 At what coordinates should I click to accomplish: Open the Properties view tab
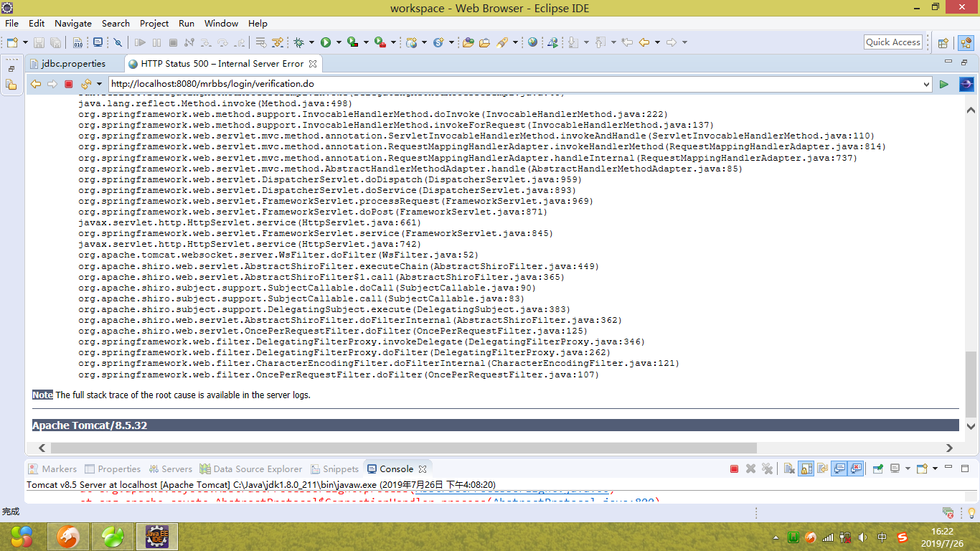pyautogui.click(x=113, y=468)
